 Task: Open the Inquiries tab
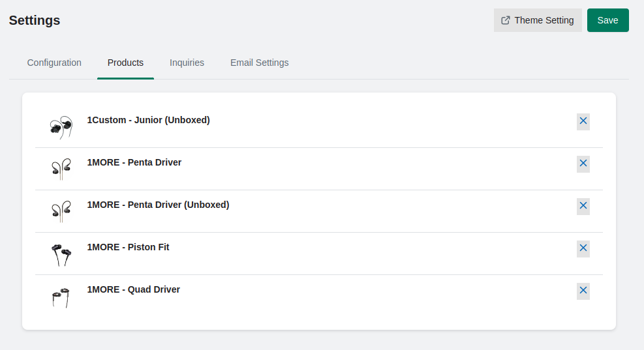pos(187,63)
